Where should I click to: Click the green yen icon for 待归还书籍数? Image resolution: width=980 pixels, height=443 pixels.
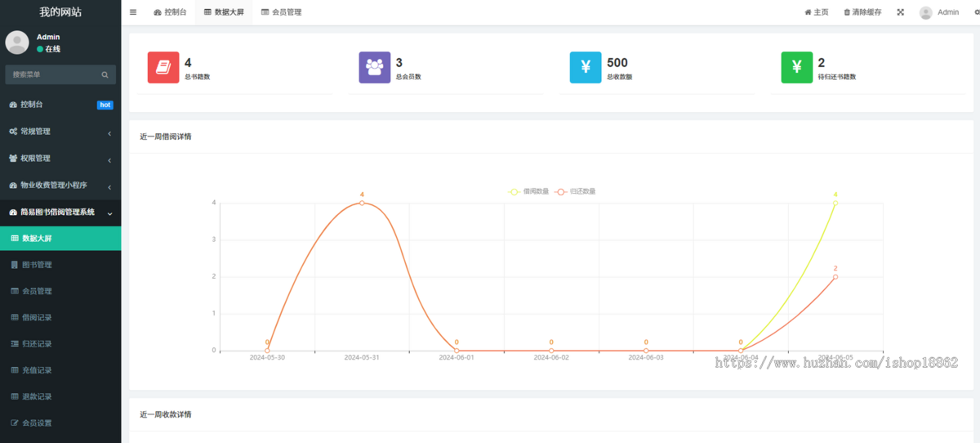point(797,68)
